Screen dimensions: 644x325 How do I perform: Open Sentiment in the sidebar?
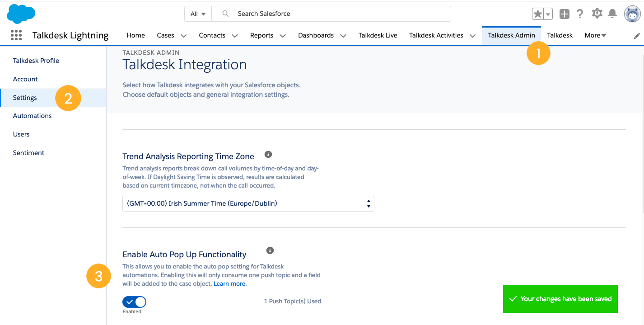pyautogui.click(x=28, y=153)
